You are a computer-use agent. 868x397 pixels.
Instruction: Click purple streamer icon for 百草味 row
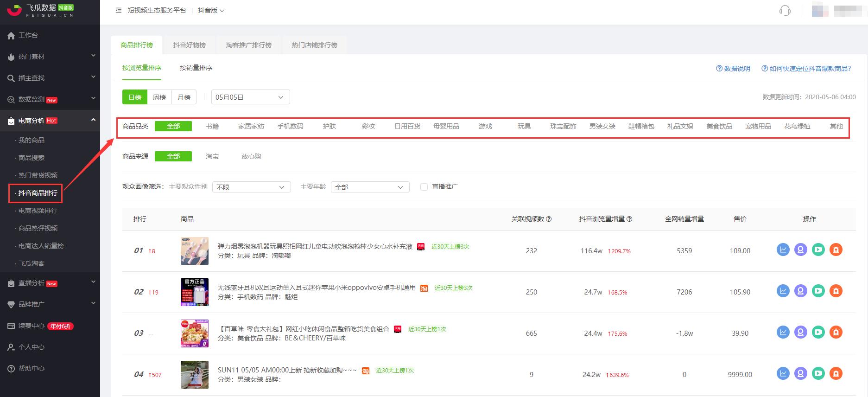click(801, 333)
